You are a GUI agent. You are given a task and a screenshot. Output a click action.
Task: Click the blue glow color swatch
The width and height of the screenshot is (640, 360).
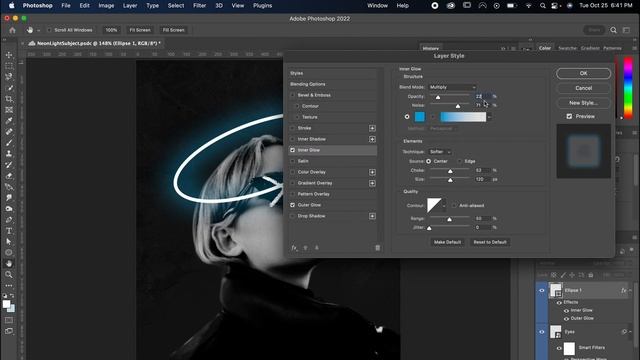pyautogui.click(x=420, y=117)
